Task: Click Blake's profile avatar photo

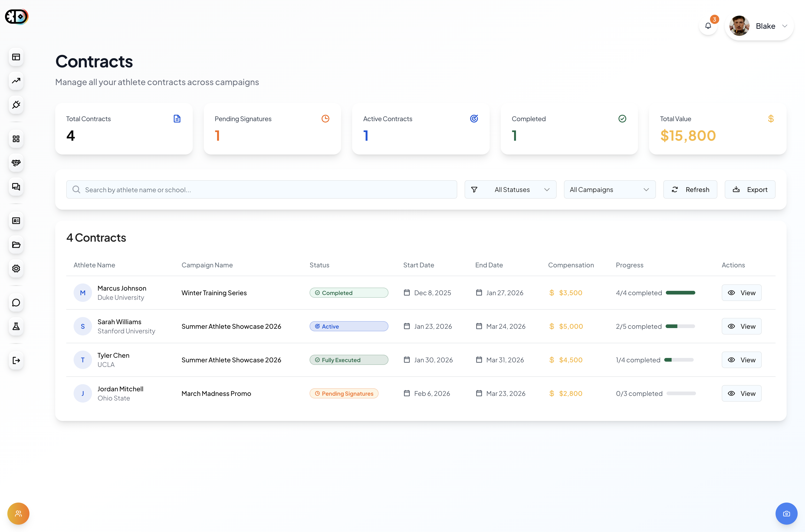Action: pyautogui.click(x=739, y=26)
